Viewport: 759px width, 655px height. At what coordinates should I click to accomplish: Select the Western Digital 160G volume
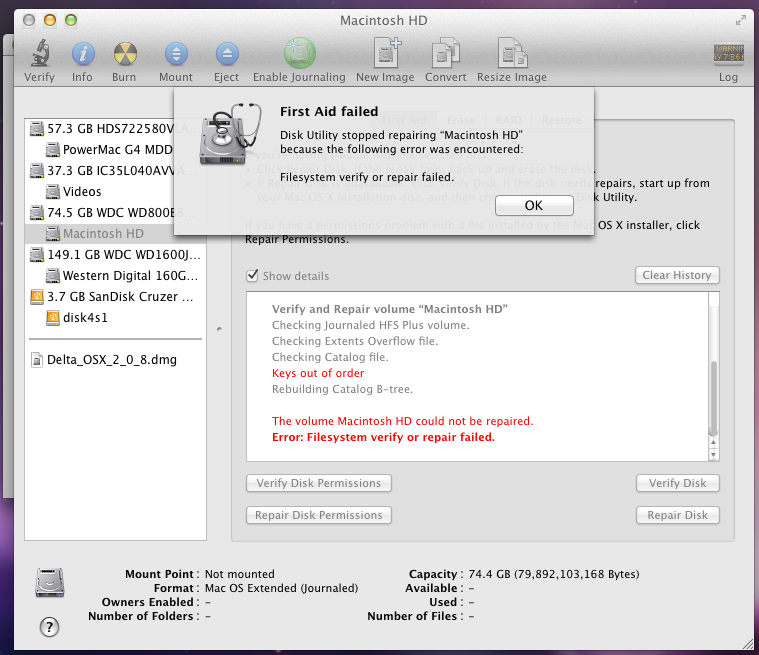(115, 275)
